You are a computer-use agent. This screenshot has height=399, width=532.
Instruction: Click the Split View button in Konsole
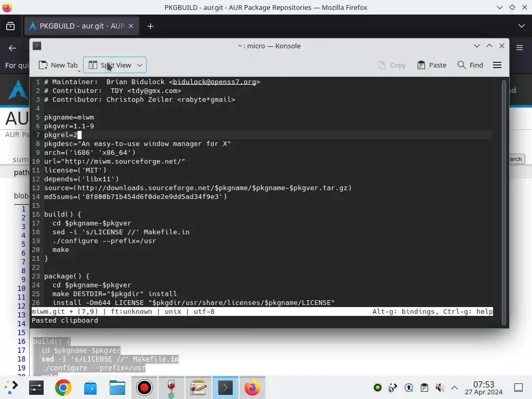[110, 65]
